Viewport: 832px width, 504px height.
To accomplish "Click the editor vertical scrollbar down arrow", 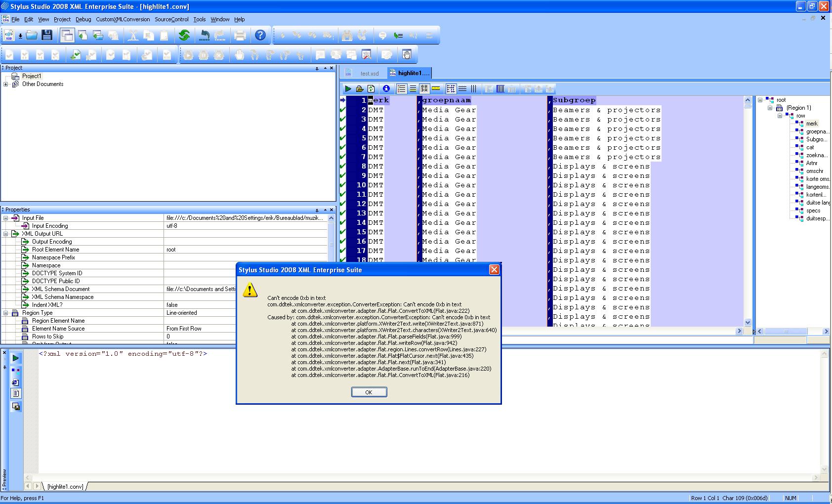I will point(748,323).
